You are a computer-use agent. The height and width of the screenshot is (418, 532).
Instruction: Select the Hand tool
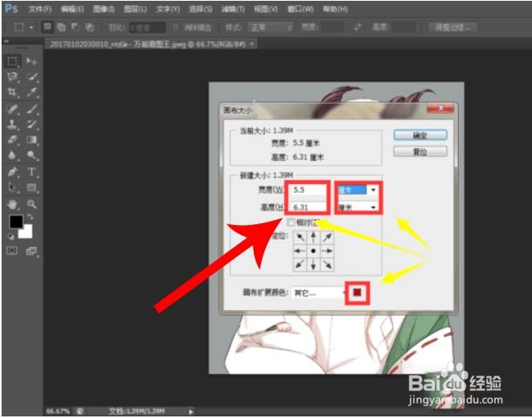tap(13, 204)
